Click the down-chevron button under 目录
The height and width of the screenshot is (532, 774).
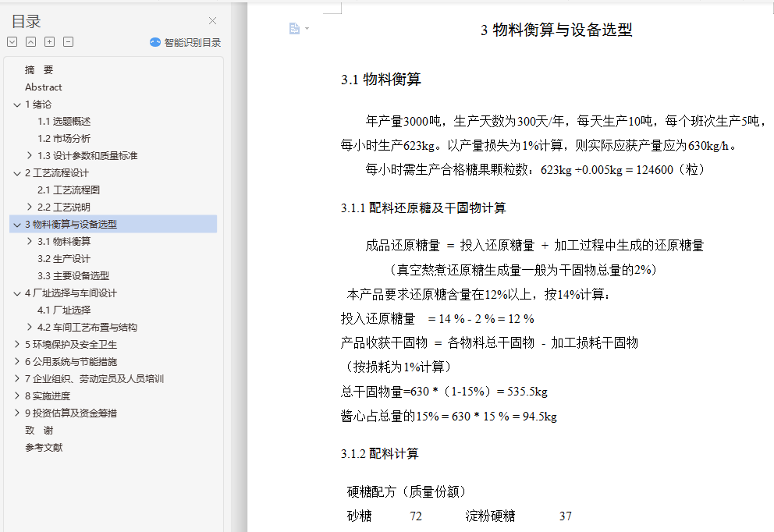(12, 42)
